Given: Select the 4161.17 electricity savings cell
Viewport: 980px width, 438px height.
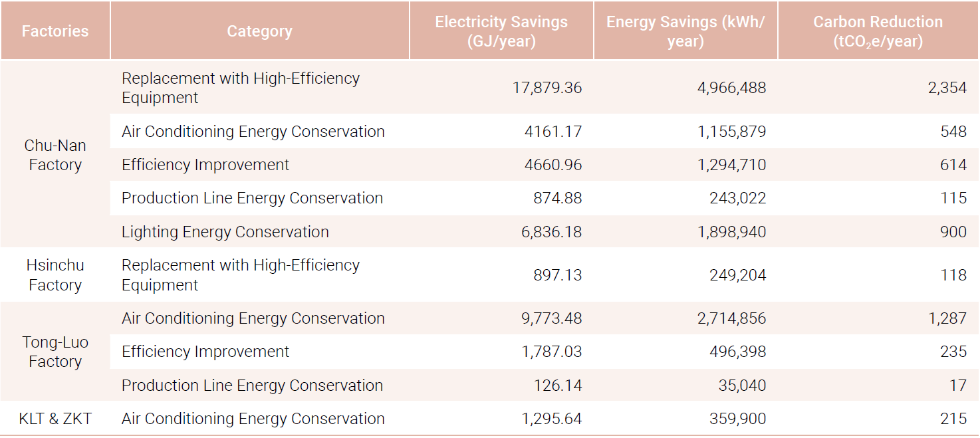Looking at the screenshot, I should click(553, 132).
